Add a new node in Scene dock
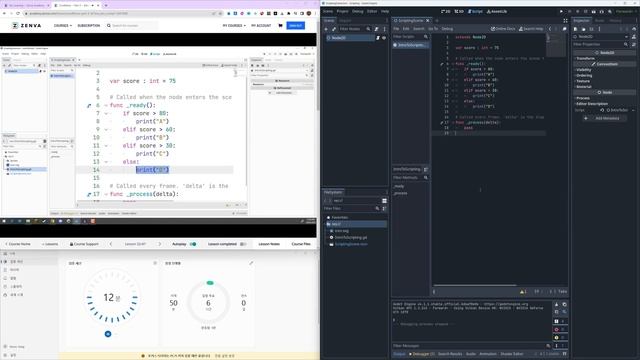The height and width of the screenshot is (360, 640). [x=326, y=29]
